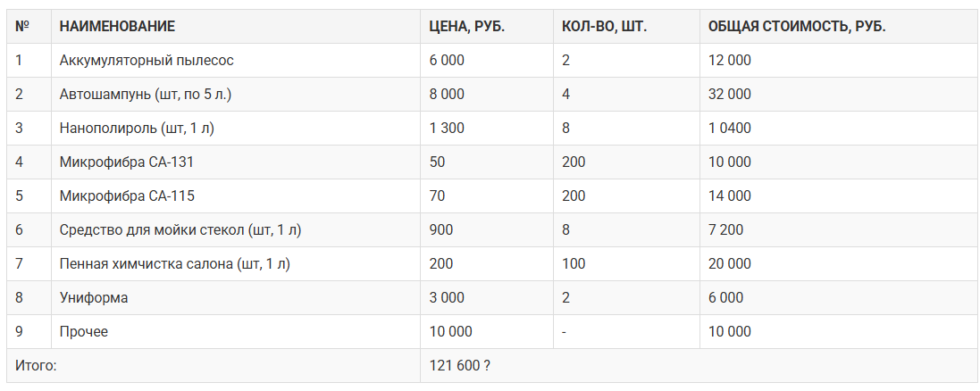Image resolution: width=980 pixels, height=391 pixels.
Task: Click the 1 300 price cell
Action: pyautogui.click(x=447, y=129)
